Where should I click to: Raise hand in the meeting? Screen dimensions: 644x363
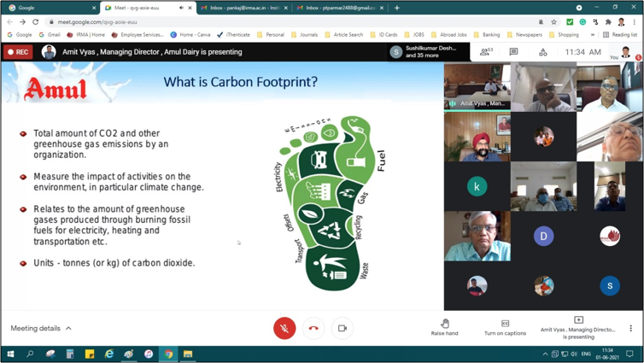tap(444, 328)
